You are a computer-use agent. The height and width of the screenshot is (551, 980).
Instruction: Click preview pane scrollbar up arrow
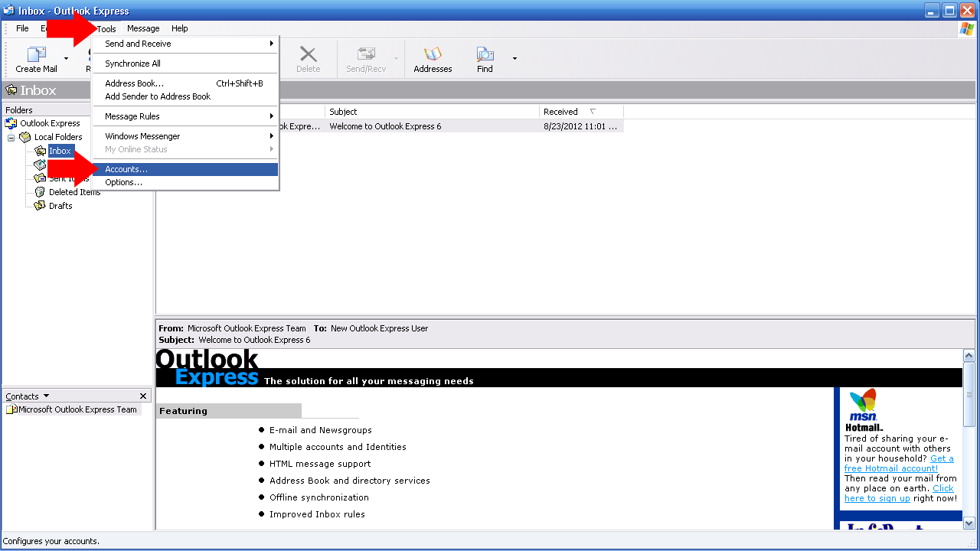969,356
